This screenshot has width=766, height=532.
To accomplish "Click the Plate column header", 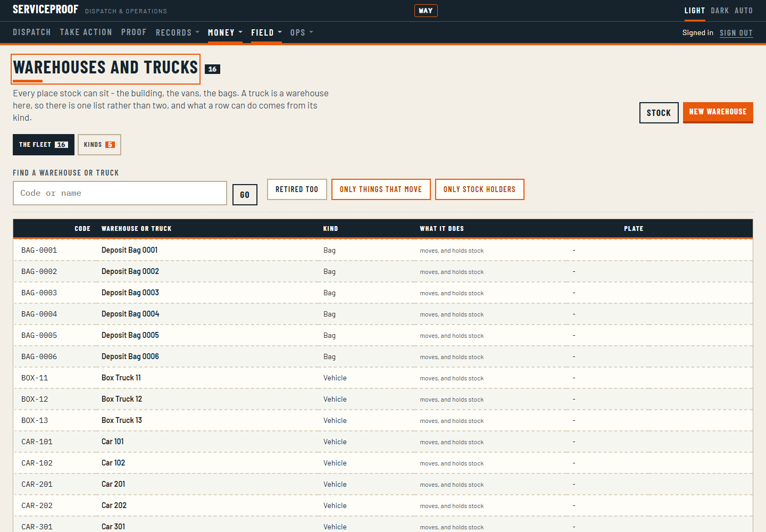I will click(x=634, y=229).
